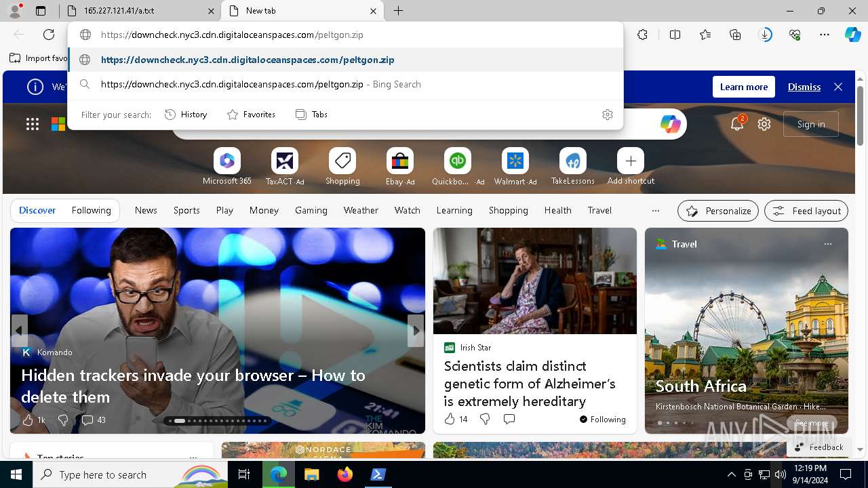Screen dimensions: 868x488
Task: Open File Explorer from taskbar
Action: 311,474
